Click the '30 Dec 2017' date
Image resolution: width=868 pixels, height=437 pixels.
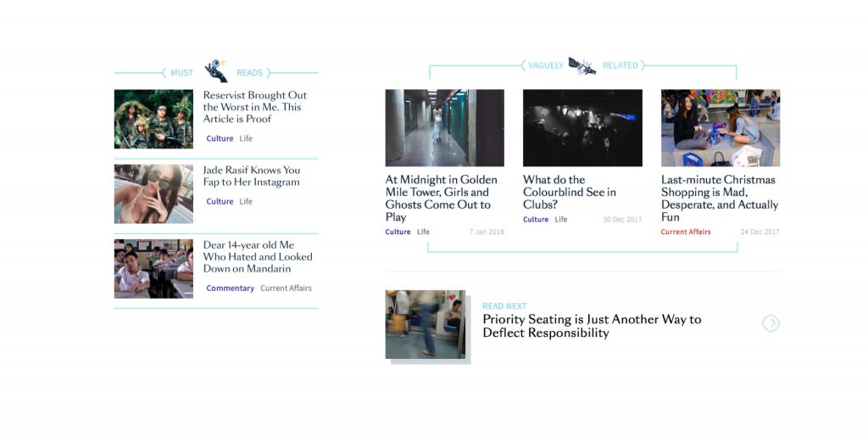pyautogui.click(x=622, y=220)
